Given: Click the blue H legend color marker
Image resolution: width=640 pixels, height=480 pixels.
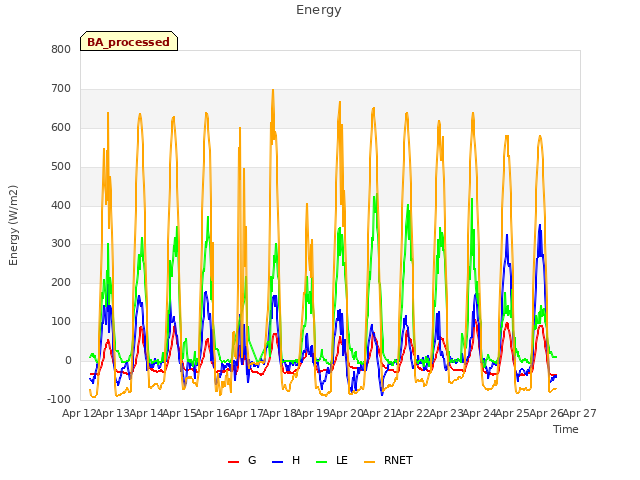Looking at the screenshot, I should pyautogui.click(x=277, y=462).
